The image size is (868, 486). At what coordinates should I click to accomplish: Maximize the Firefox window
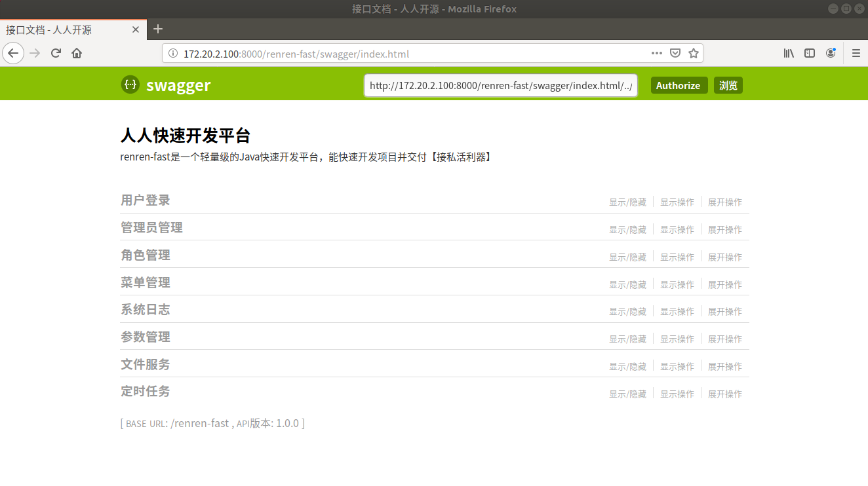point(846,9)
